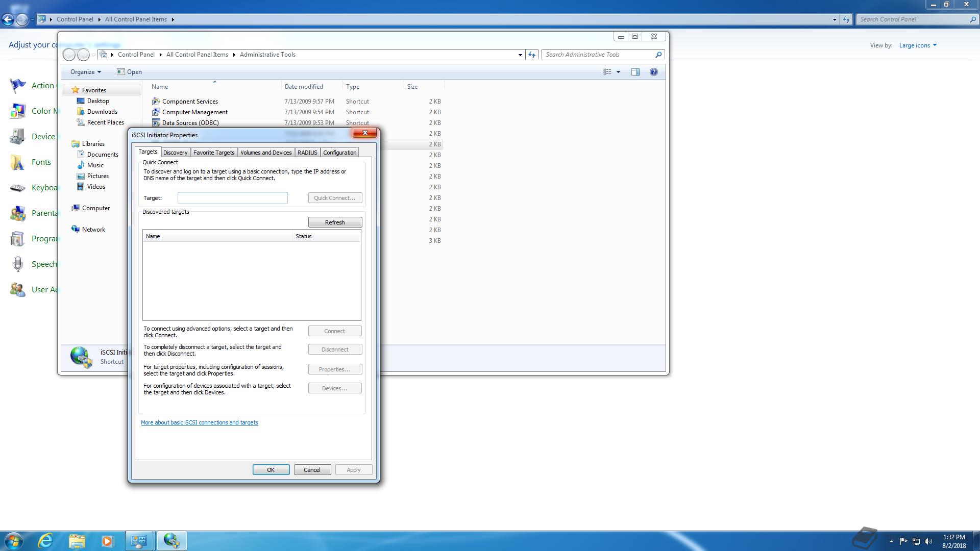Click the Target input field
The height and width of the screenshot is (551, 980).
click(x=232, y=198)
